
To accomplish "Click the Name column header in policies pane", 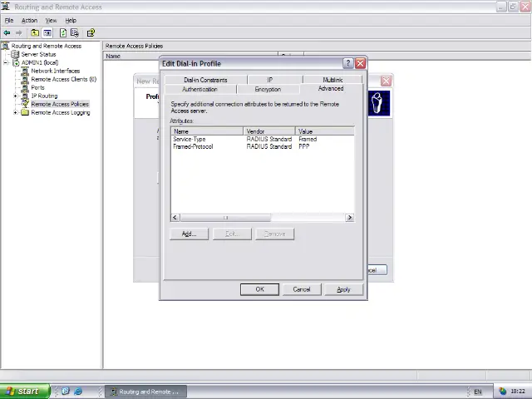I will click(190, 57).
